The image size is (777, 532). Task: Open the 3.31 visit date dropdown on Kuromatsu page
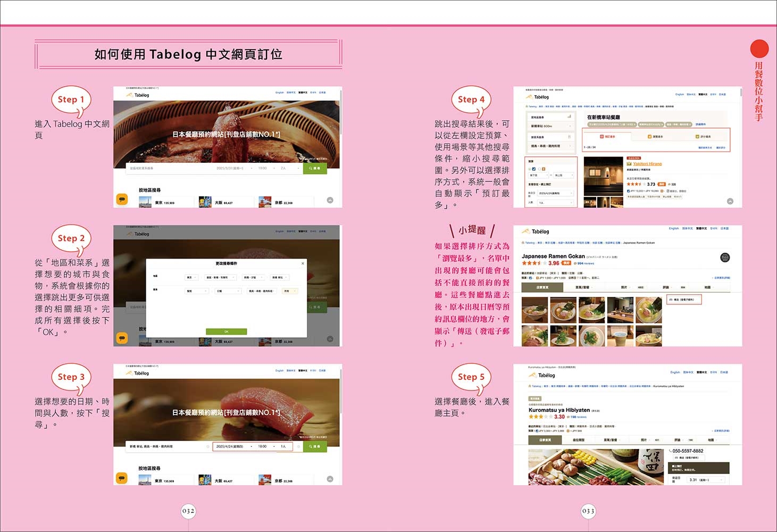pyautogui.click(x=705, y=480)
